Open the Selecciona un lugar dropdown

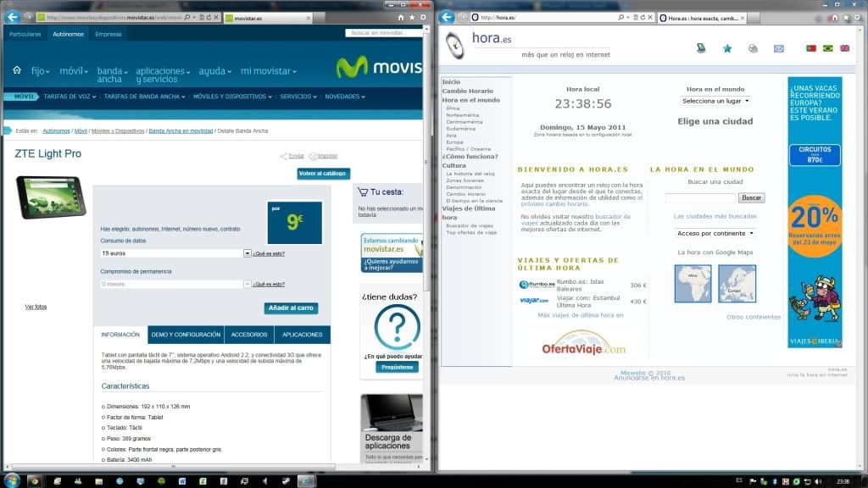tap(715, 101)
